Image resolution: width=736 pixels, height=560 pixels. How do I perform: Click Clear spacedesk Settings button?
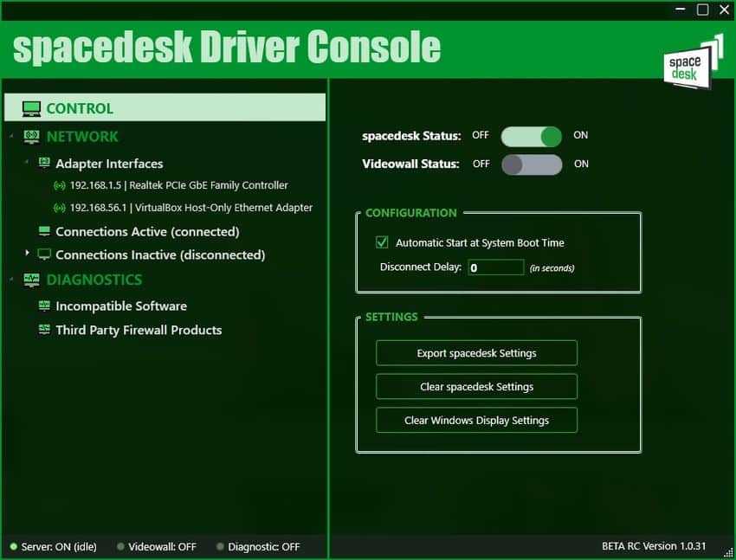tap(476, 387)
